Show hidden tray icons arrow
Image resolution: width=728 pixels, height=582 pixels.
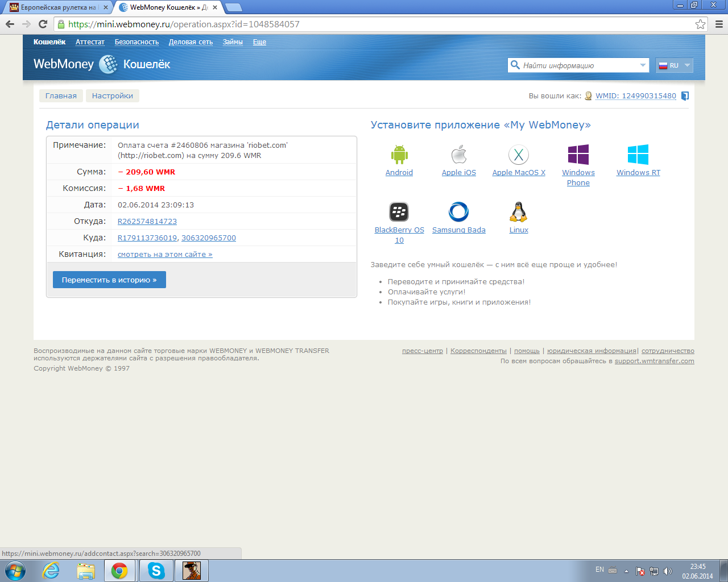pos(626,571)
